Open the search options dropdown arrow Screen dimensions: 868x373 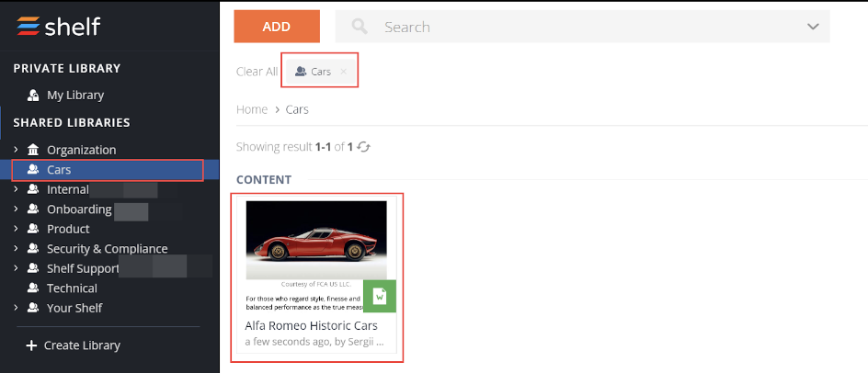pos(813,27)
